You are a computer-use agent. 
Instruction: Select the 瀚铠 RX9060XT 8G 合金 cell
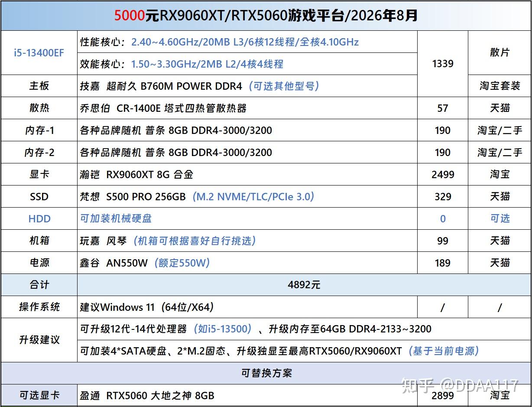point(247,174)
